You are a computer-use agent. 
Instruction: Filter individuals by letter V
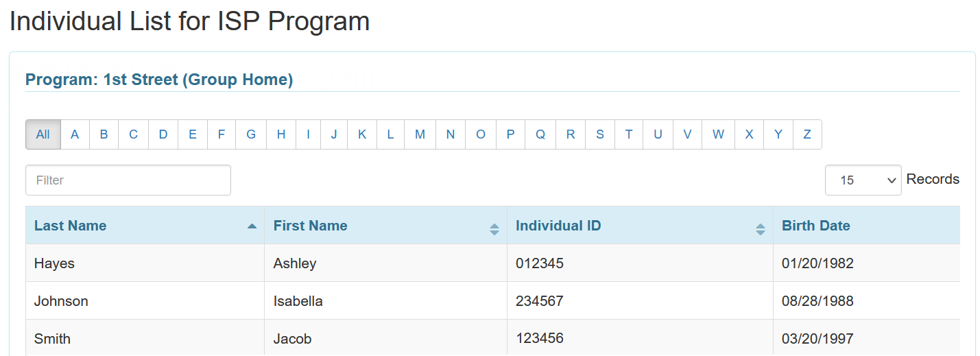pyautogui.click(x=687, y=134)
